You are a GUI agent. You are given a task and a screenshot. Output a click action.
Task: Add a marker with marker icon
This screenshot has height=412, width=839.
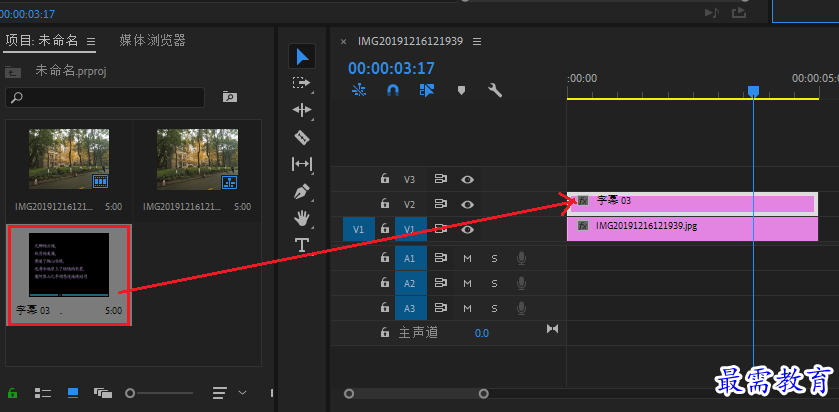pos(461,90)
